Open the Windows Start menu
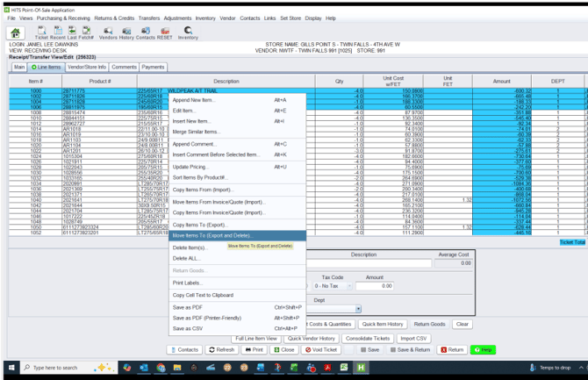Viewport: 588px width, 380px height. click(11, 368)
